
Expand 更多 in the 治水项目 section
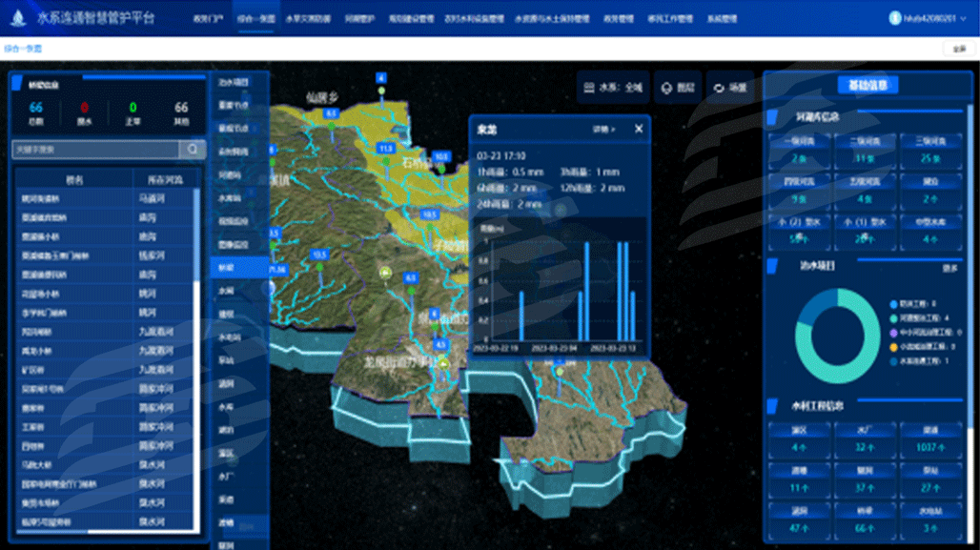pyautogui.click(x=949, y=268)
